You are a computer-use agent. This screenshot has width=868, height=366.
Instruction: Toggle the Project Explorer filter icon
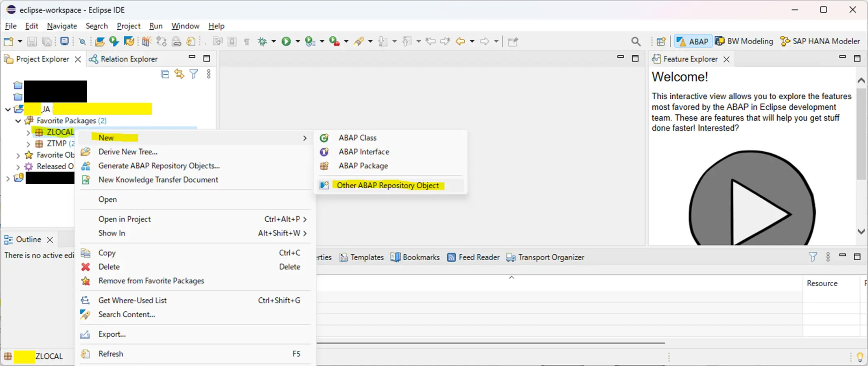[x=194, y=74]
